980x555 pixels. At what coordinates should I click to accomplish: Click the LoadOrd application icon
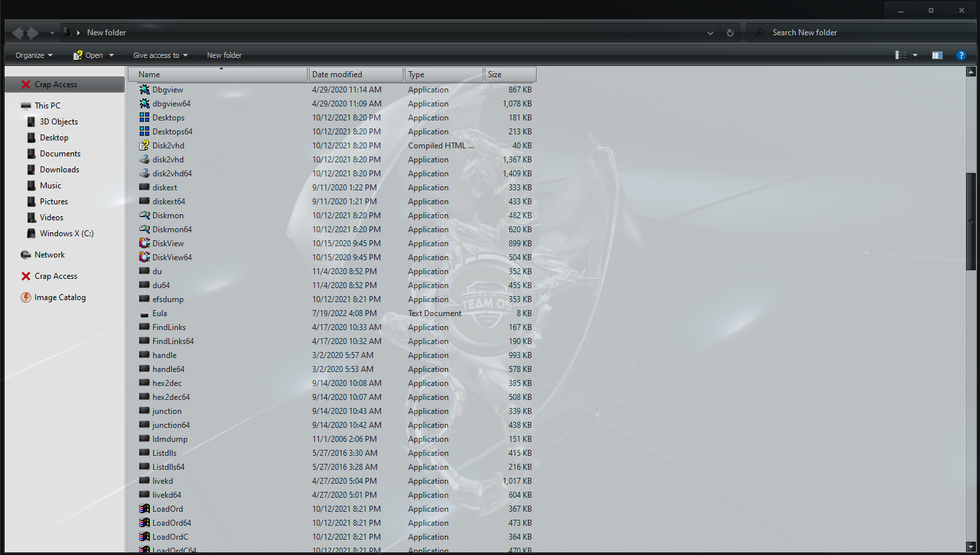(144, 508)
